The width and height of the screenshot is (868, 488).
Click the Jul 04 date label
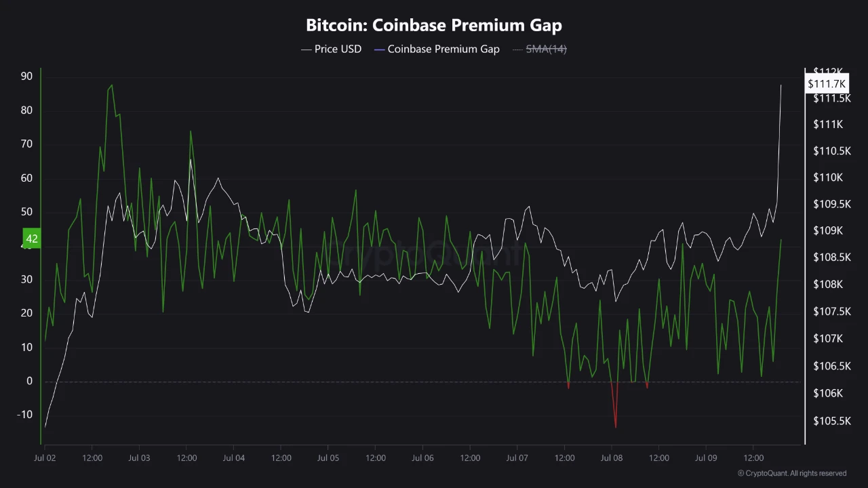(x=234, y=458)
